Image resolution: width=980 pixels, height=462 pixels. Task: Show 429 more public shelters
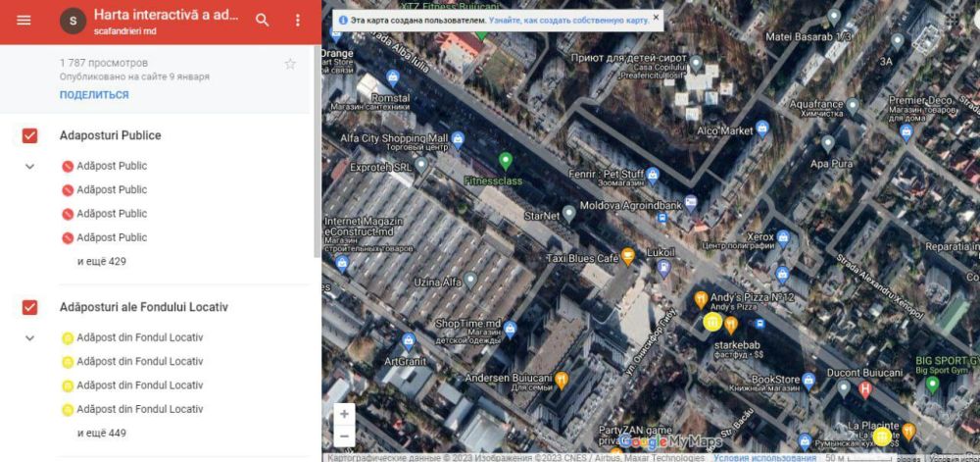point(102,262)
